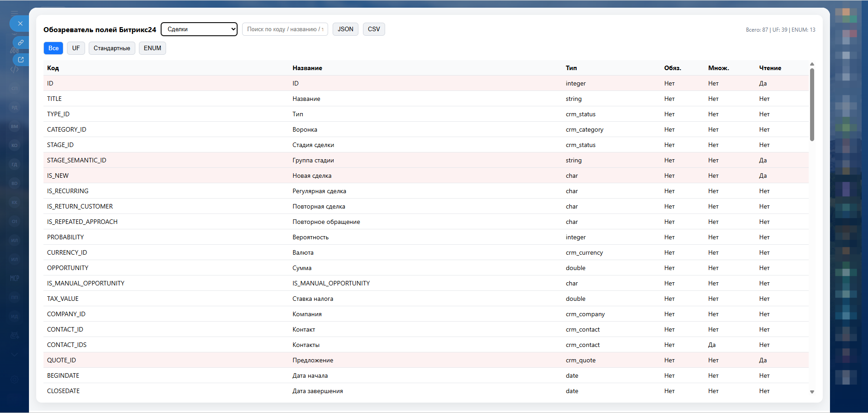
Task: Focus the search by code or name field
Action: click(285, 29)
